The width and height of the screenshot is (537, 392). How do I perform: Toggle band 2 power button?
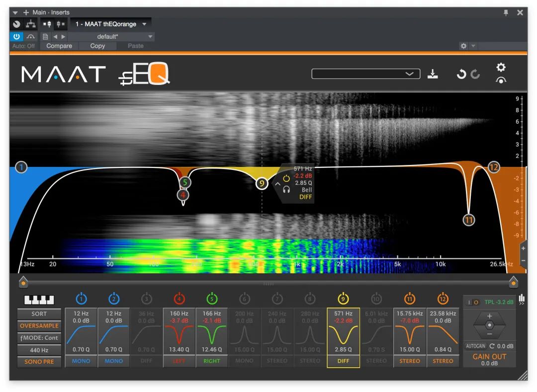[114, 299]
